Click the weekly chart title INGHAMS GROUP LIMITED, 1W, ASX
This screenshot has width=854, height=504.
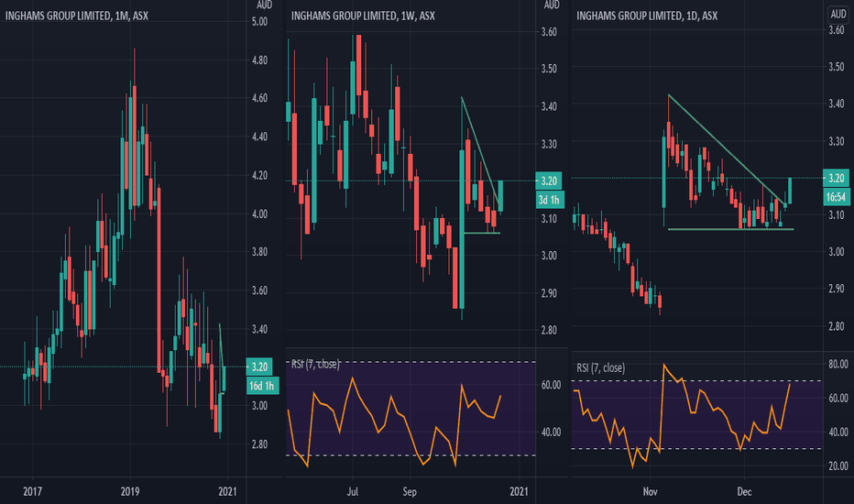[363, 16]
